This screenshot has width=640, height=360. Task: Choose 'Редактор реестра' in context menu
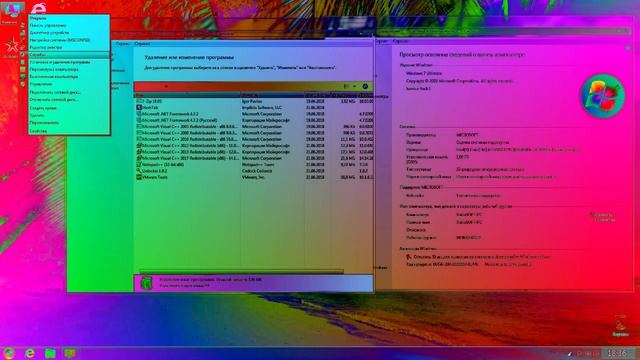pyautogui.click(x=69, y=47)
